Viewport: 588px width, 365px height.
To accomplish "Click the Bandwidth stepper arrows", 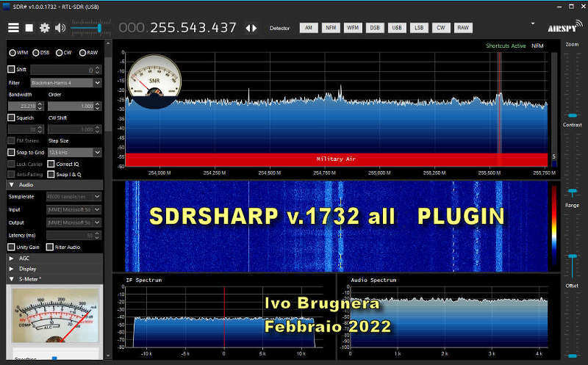I will (40, 106).
